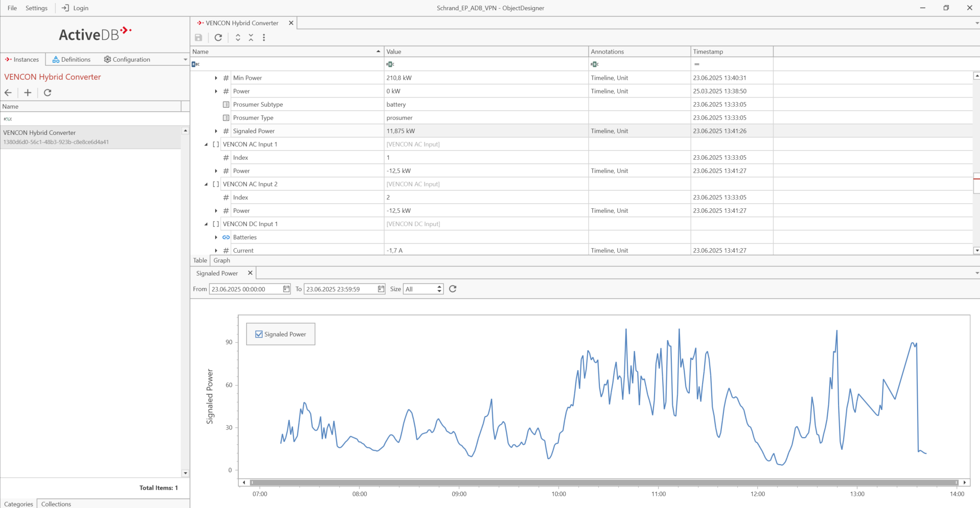Click the Login button
Viewport: 980px width, 508px height.
(75, 8)
